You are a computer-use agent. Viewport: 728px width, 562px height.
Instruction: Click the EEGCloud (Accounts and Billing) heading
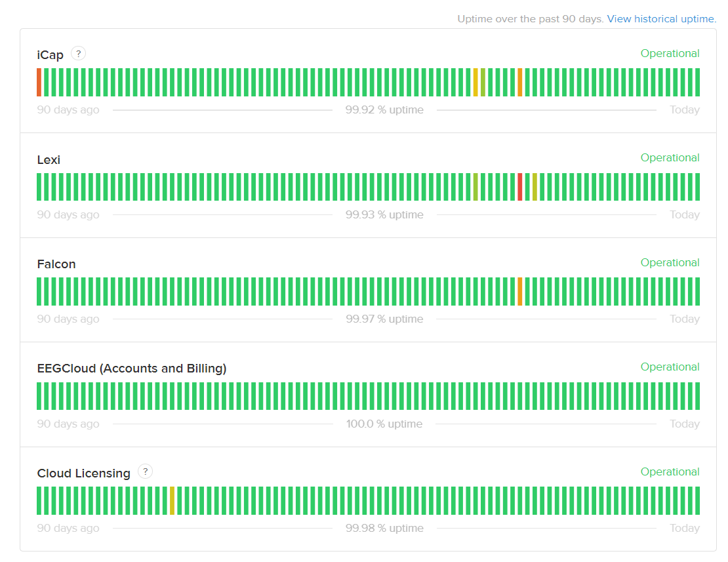pyautogui.click(x=132, y=369)
